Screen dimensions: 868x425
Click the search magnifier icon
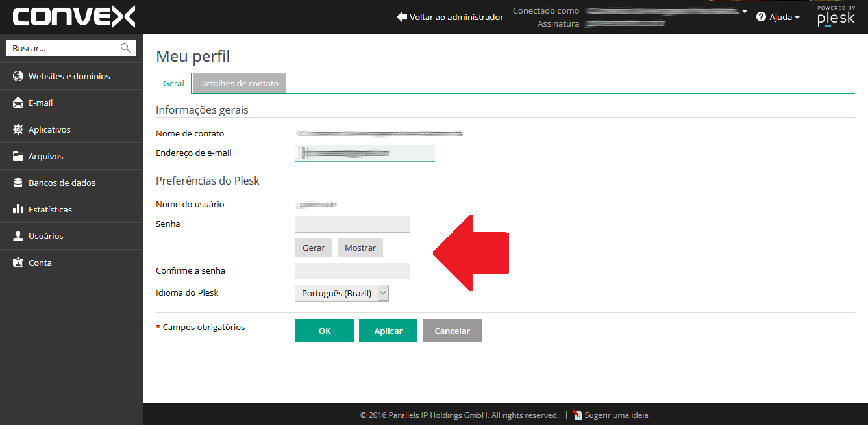[126, 48]
